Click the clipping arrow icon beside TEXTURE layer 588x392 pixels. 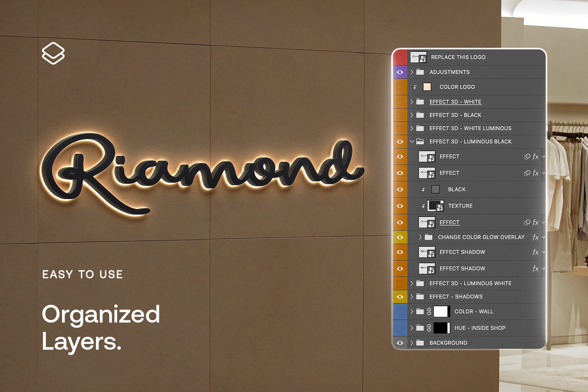pyautogui.click(x=423, y=206)
